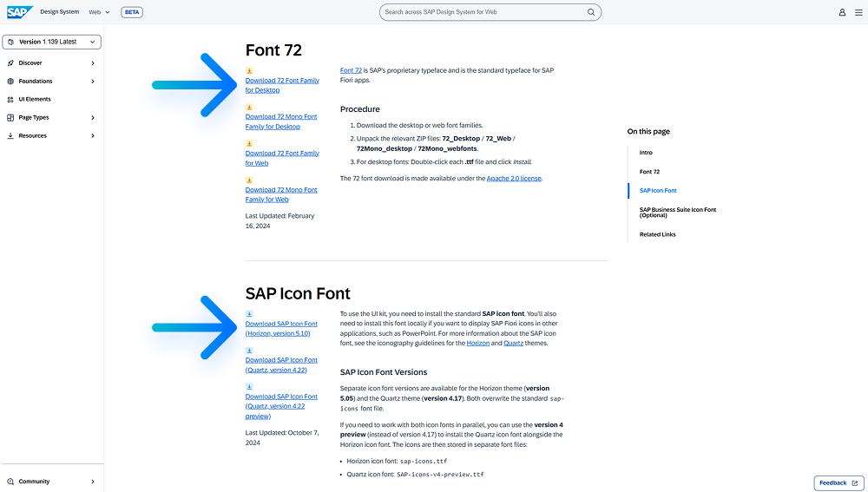Open the Version 1.139 Latest dropdown
Image resolution: width=868 pixels, height=492 pixels.
(x=51, y=42)
